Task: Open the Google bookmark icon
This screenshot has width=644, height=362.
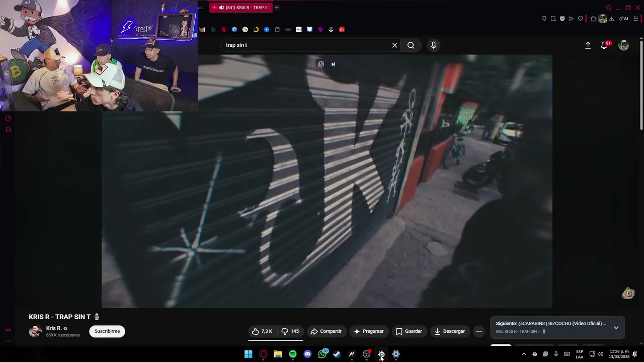Action: pos(245,30)
